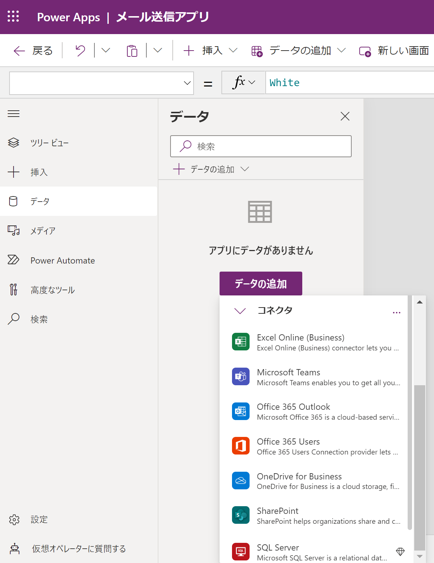434x563 pixels.
Task: Add a new screen with 新しい画面
Action: click(x=394, y=51)
